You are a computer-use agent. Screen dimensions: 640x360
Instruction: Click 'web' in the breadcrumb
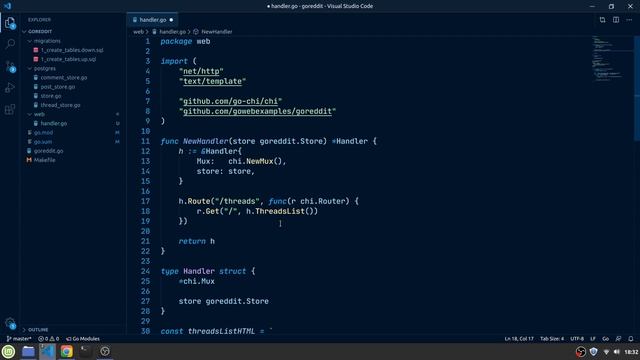138,31
